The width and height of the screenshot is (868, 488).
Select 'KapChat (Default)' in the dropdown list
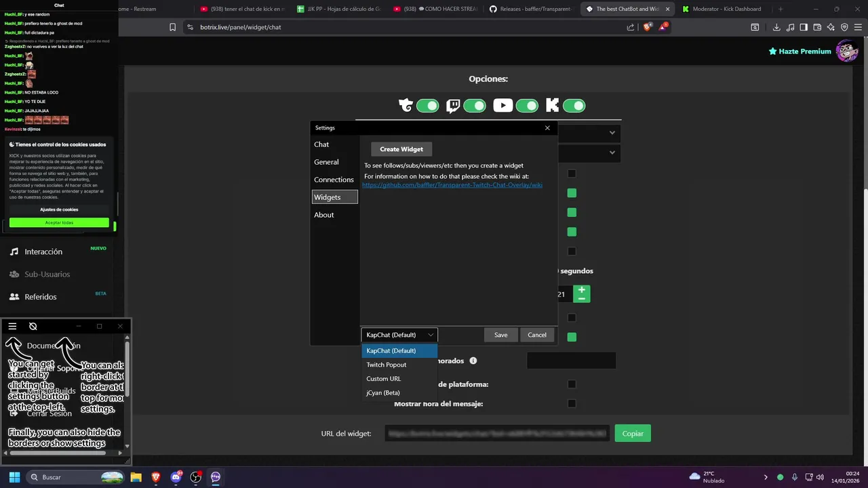[x=399, y=350]
